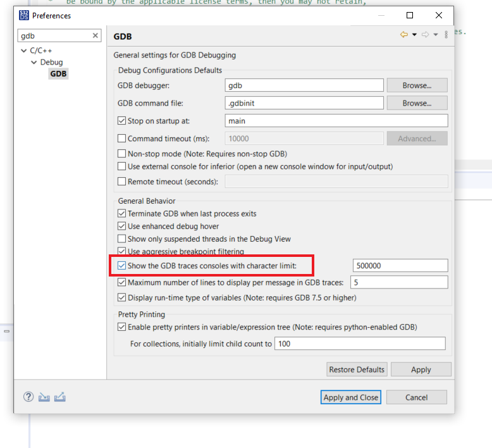Maximize the Preferences window
492x448 pixels.
point(410,15)
